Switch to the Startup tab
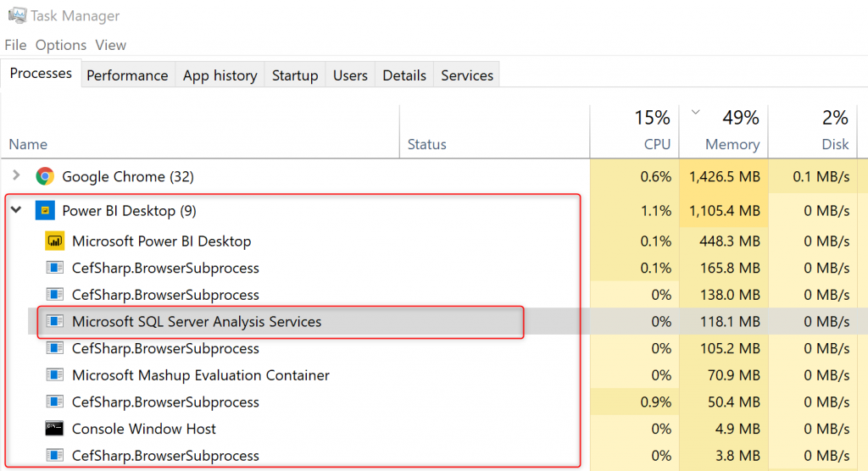Viewport: 868px width, 471px height. pos(294,75)
